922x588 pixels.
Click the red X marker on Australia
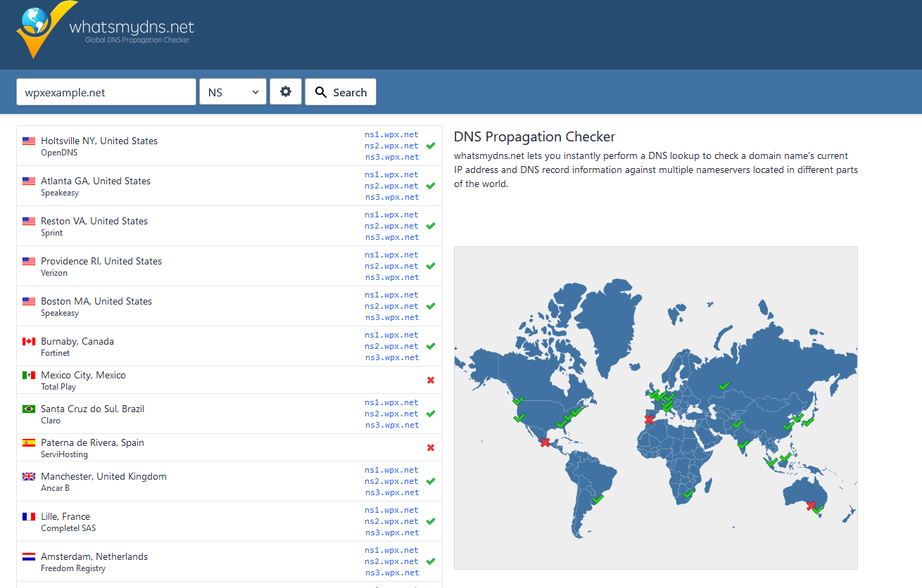(811, 505)
